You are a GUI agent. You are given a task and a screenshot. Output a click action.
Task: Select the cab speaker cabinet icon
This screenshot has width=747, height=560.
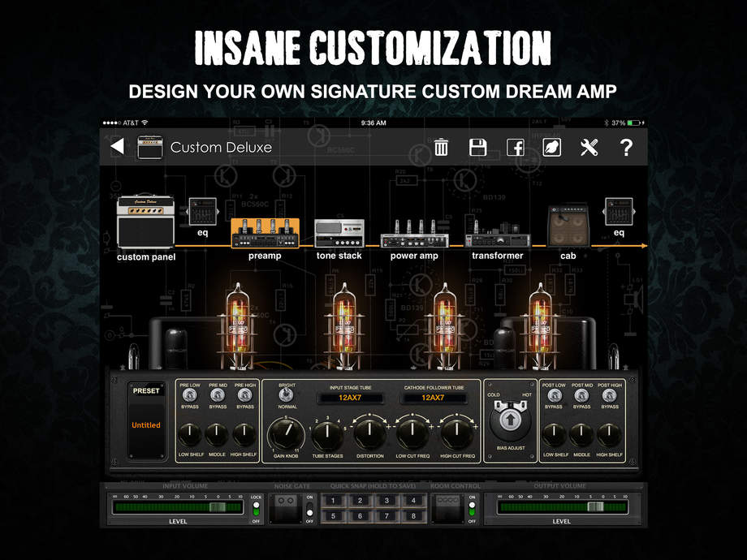tap(568, 226)
